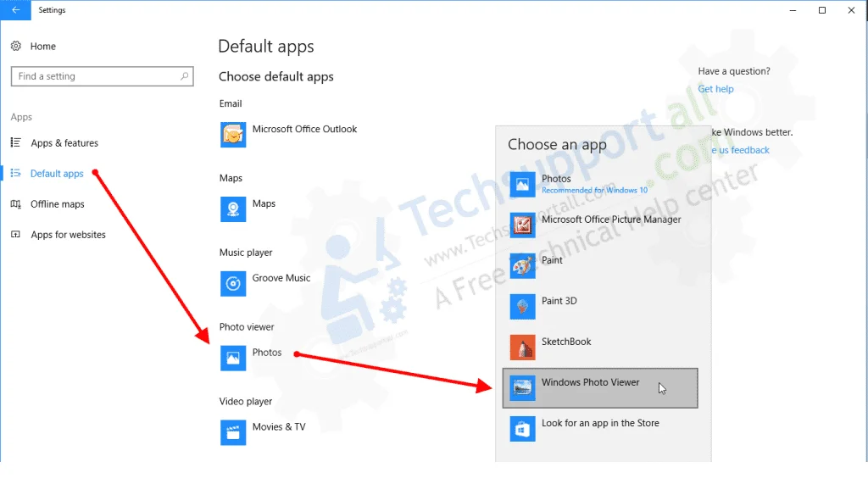Click the search magnifier in Find a setting
The height and width of the screenshot is (495, 868).
tap(184, 75)
